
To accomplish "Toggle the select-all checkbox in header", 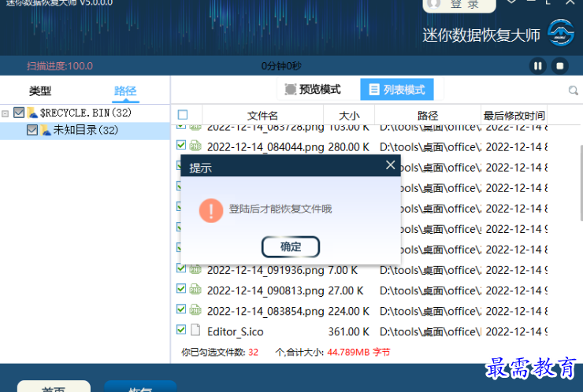I will tap(183, 115).
